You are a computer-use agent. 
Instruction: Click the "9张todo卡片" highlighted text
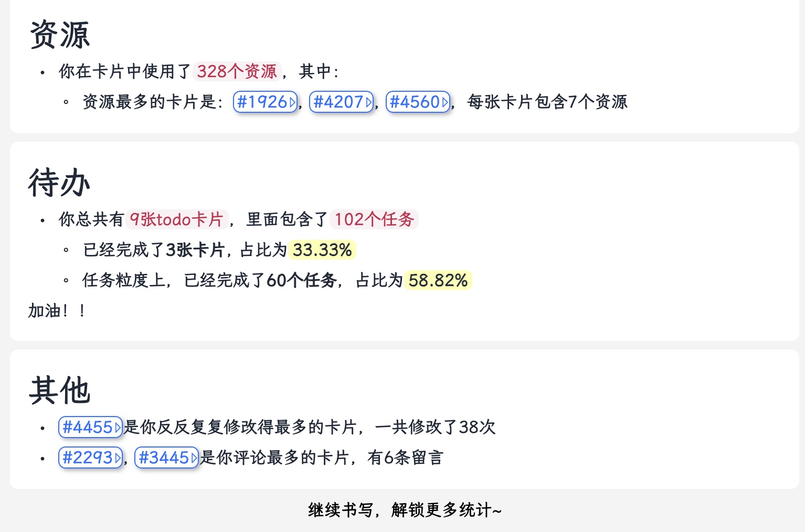coord(176,219)
